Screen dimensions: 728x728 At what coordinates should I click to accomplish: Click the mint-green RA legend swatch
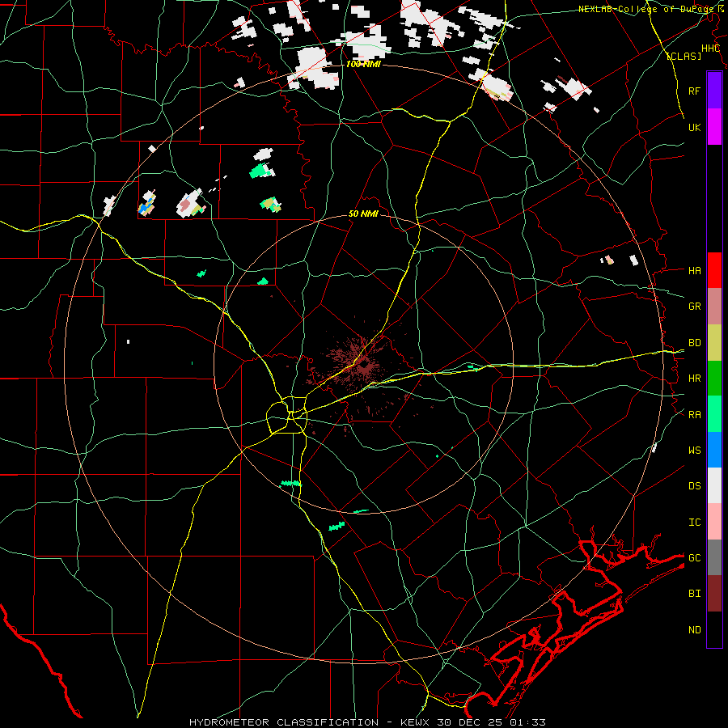[714, 414]
